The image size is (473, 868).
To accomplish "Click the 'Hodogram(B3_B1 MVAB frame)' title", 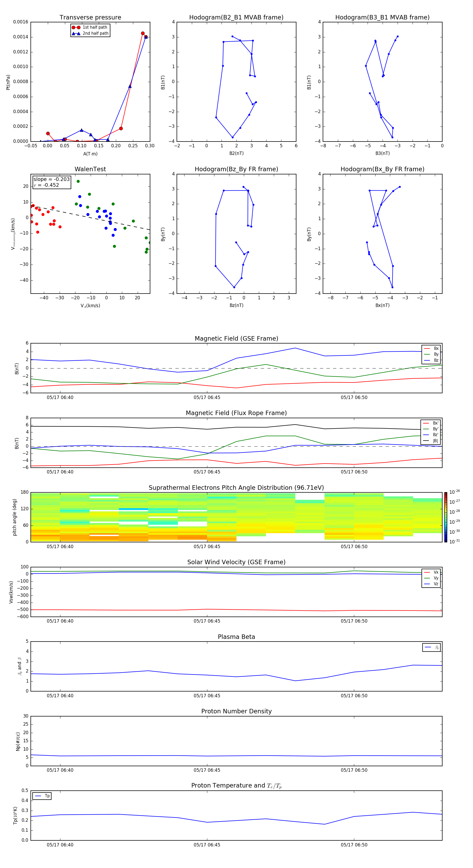I will [x=382, y=18].
